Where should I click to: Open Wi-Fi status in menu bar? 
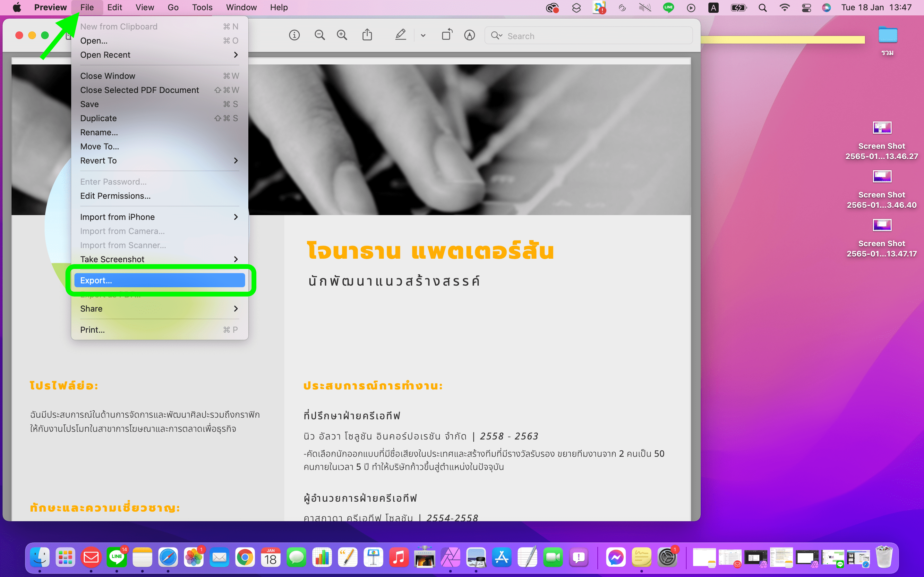784,8
